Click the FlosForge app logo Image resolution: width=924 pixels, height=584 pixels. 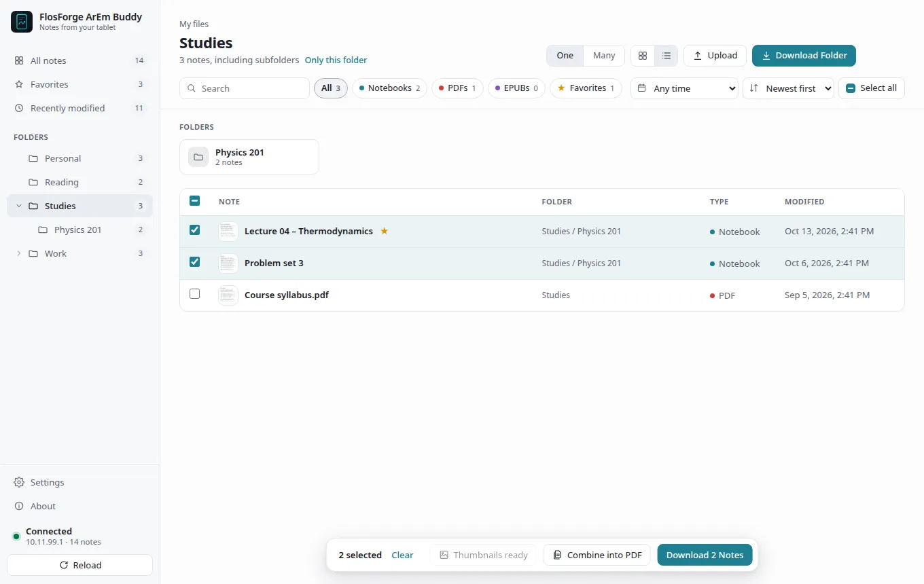(22, 22)
